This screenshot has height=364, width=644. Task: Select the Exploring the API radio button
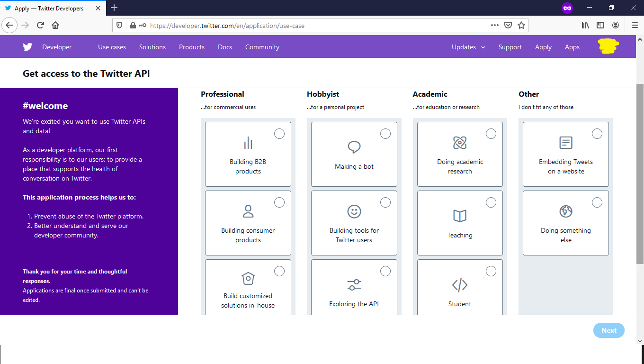(385, 271)
